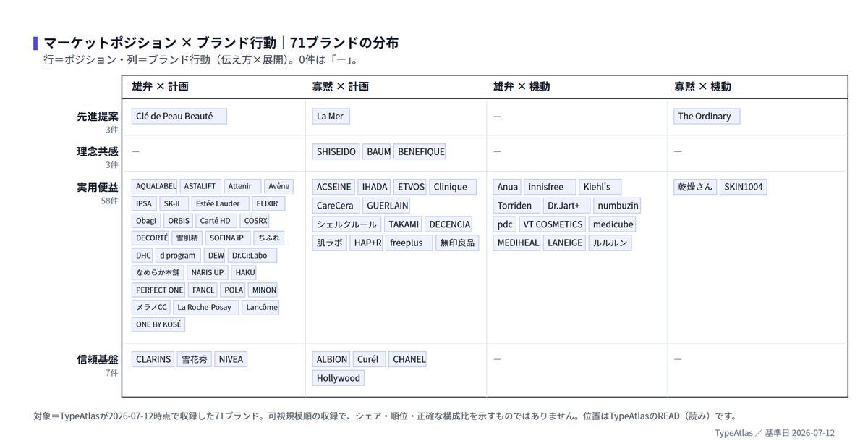
Task: Click the DECORTÉ chip
Action: tap(151, 238)
